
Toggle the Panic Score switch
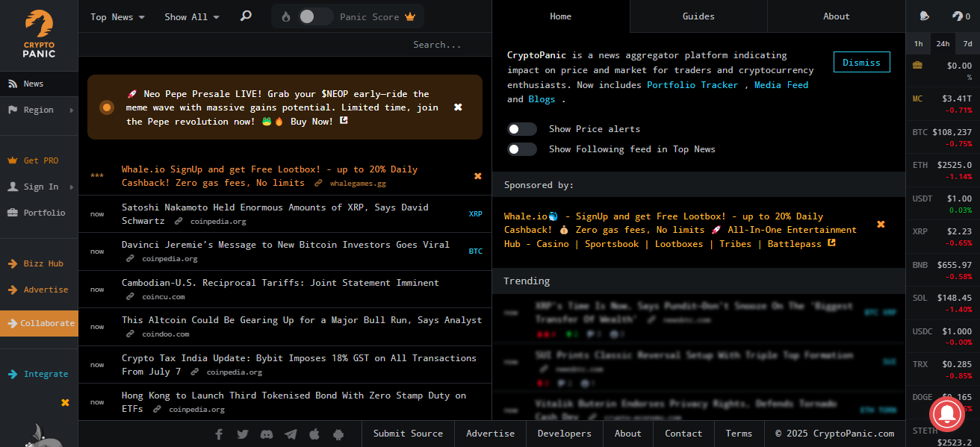[316, 16]
